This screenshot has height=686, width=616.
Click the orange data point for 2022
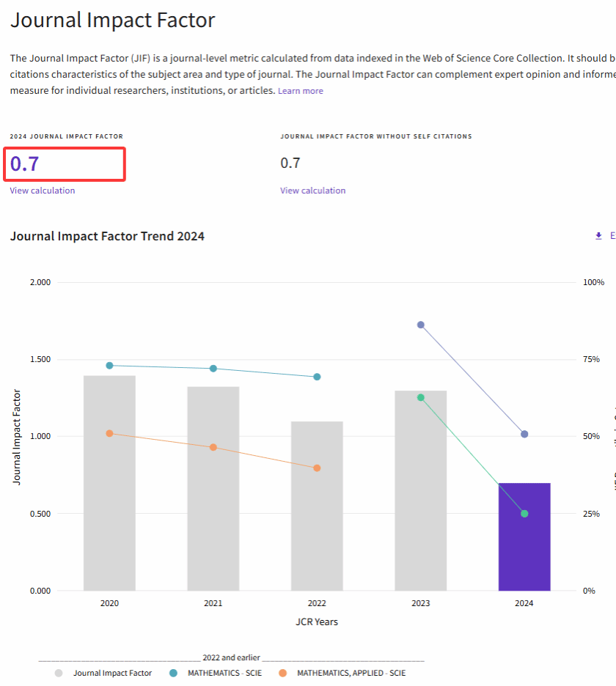pyautogui.click(x=317, y=468)
